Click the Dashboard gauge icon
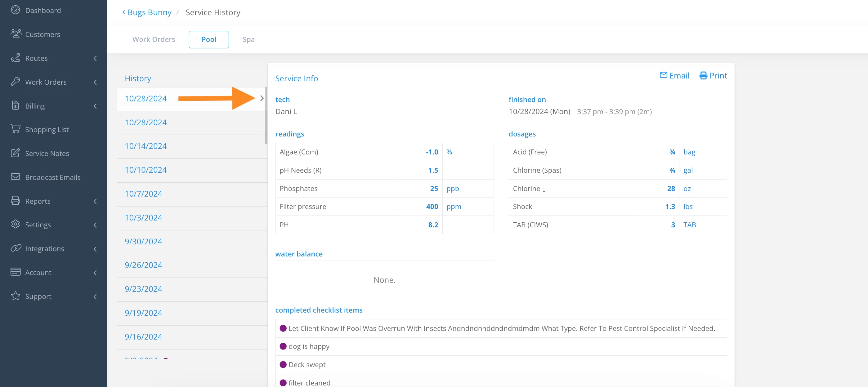Image resolution: width=868 pixels, height=387 pixels. pyautogui.click(x=16, y=10)
